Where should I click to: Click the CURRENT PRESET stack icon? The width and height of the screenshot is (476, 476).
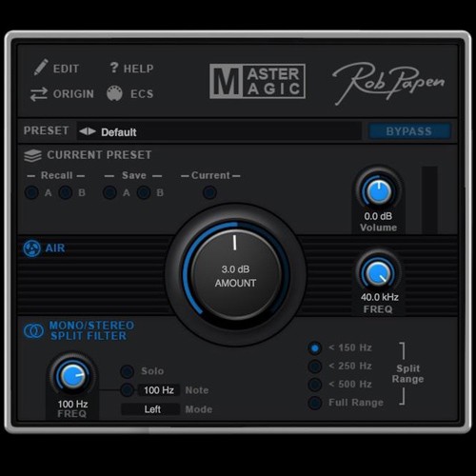click(32, 155)
